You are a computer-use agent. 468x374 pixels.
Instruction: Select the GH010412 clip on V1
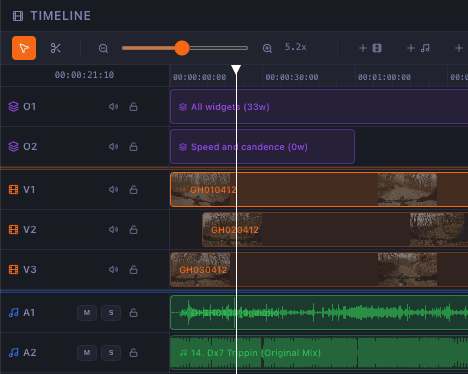pyautogui.click(x=319, y=190)
